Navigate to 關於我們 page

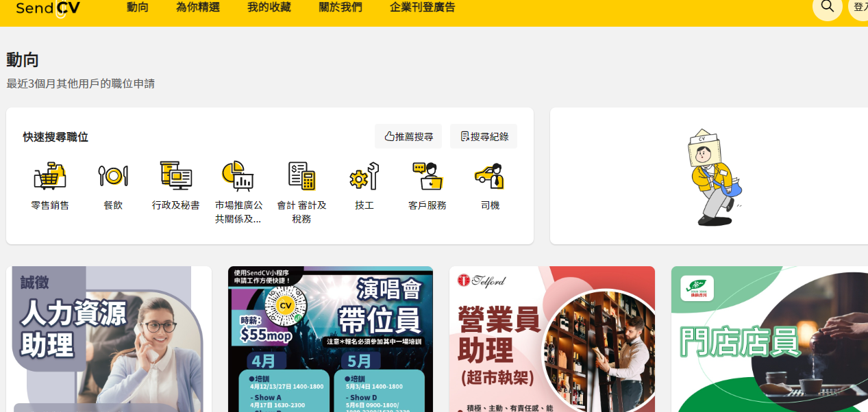point(340,8)
